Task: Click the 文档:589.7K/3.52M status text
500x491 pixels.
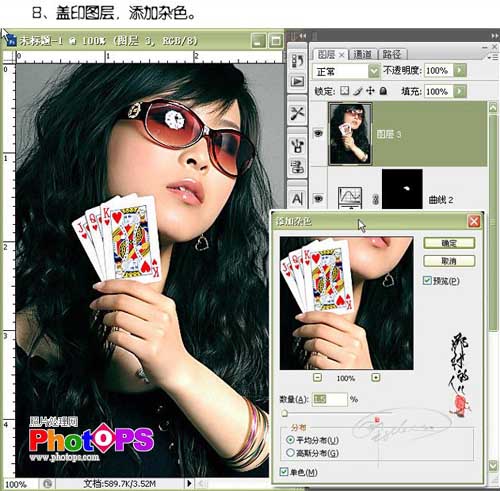Action: click(119, 483)
